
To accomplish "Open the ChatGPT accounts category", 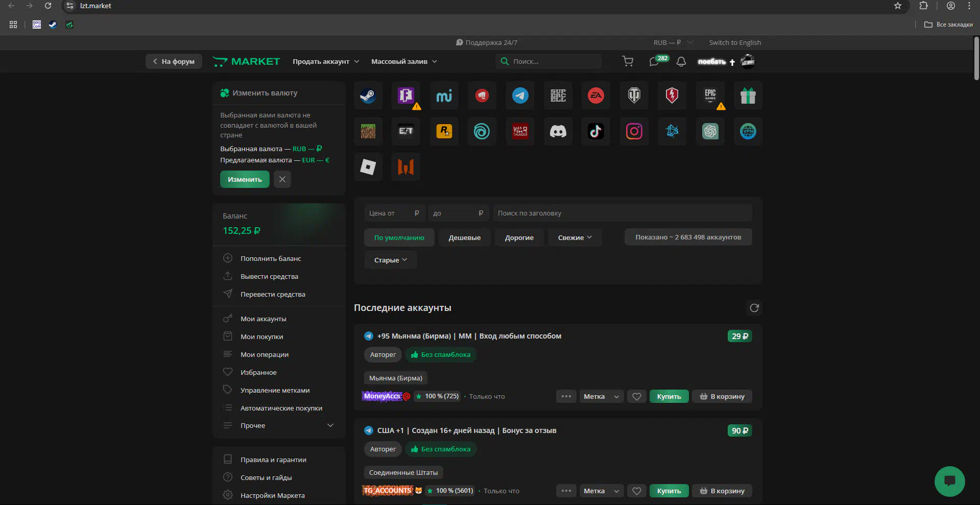I will pos(710,131).
